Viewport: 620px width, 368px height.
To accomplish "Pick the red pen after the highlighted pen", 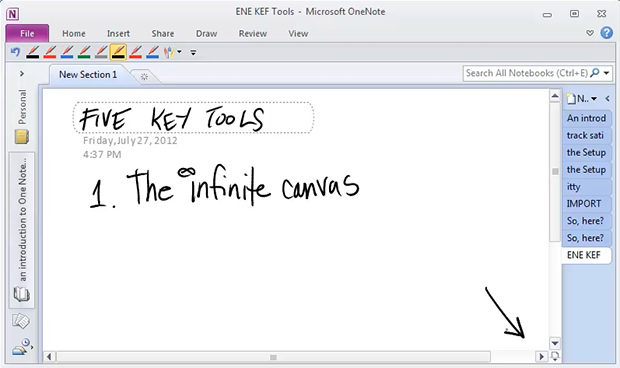I will coord(135,52).
